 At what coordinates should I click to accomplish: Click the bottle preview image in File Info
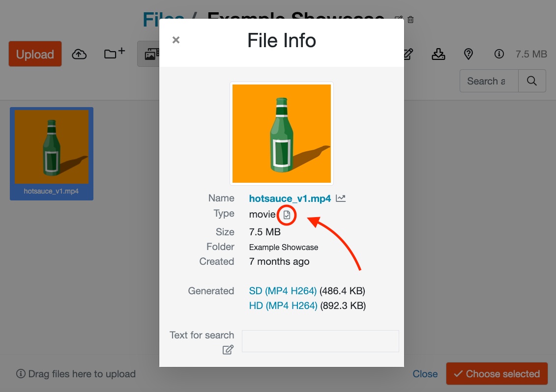point(282,133)
